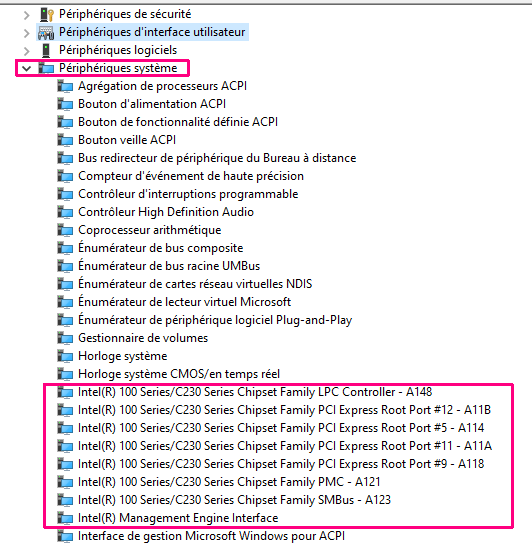532x543 pixels.
Task: Click the Périphériques d'interface utilisateur gamepad icon
Action: point(46,32)
